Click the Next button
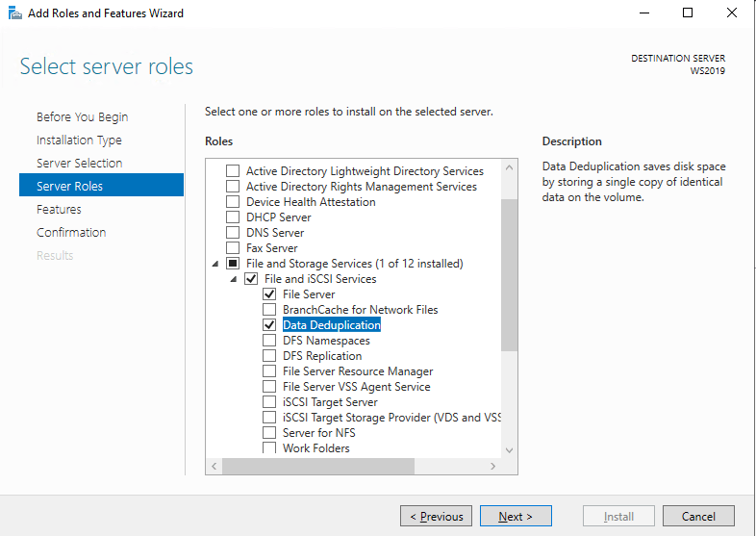Screen dimensions: 756x536 tap(516, 516)
